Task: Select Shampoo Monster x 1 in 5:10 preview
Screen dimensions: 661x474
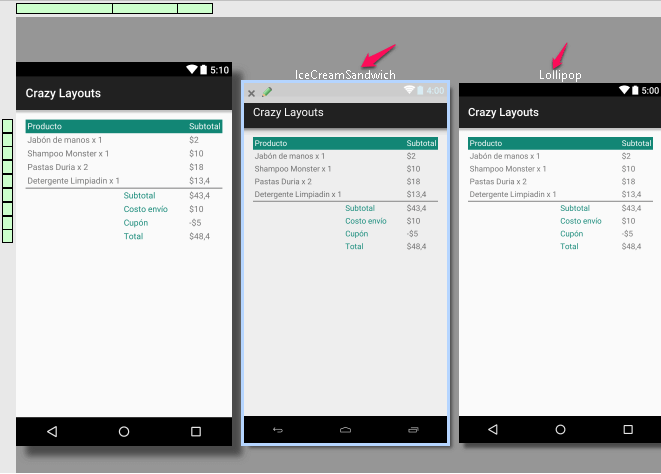Action: click(x=68, y=154)
